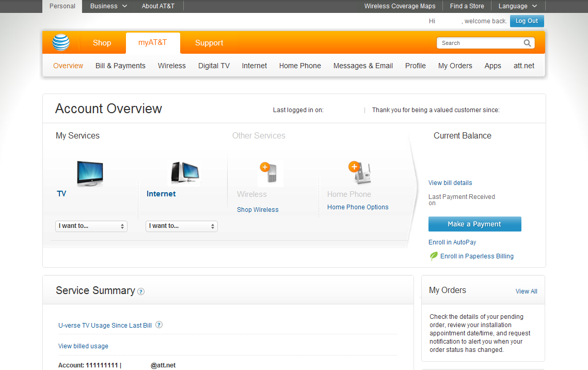The width and height of the screenshot is (588, 370).
Task: Click the Wireless phone add icon
Action: (270, 174)
